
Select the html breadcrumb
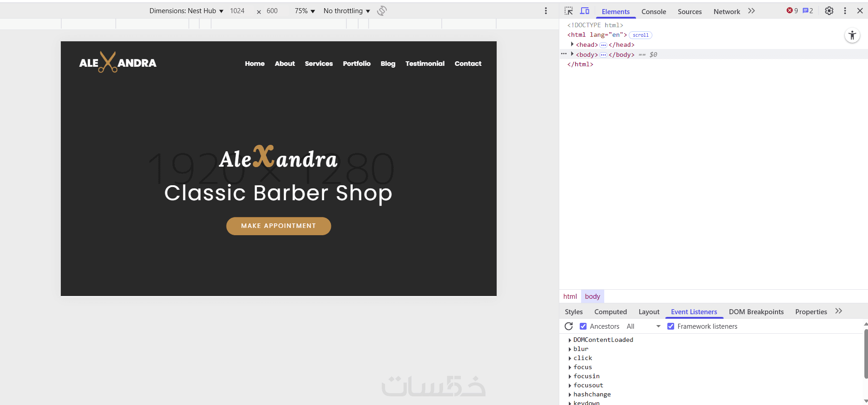[x=570, y=296]
